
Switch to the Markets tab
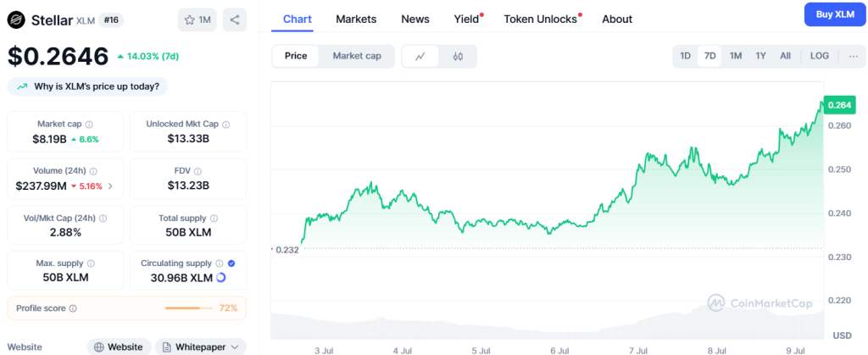tap(356, 19)
